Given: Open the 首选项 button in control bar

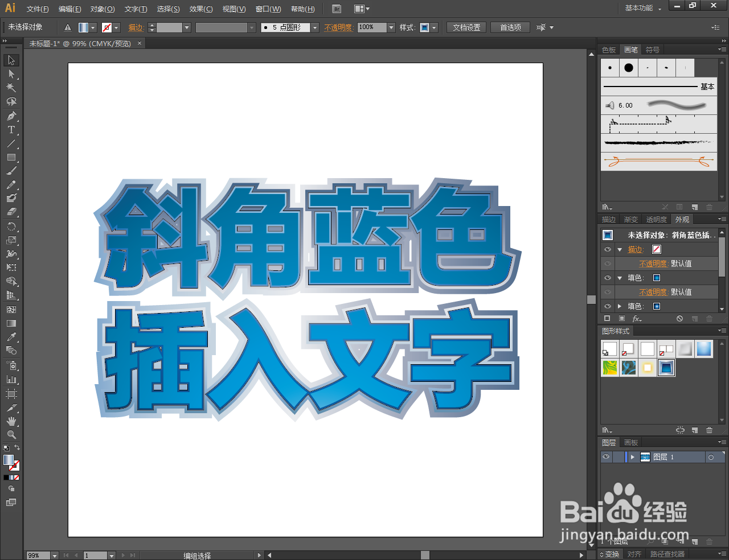Looking at the screenshot, I should (510, 27).
